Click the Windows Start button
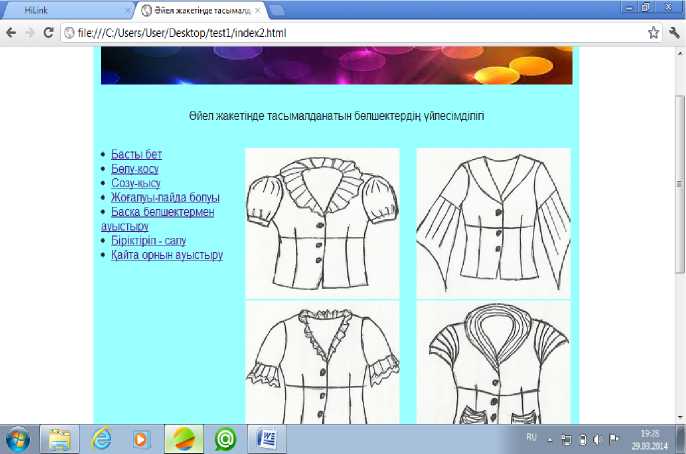The width and height of the screenshot is (686, 454). [x=18, y=439]
